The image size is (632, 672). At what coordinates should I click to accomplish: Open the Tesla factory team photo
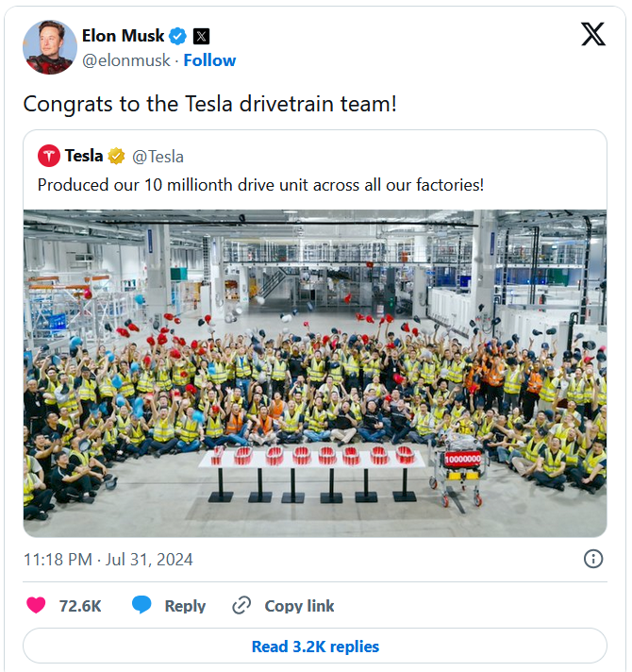(315, 373)
